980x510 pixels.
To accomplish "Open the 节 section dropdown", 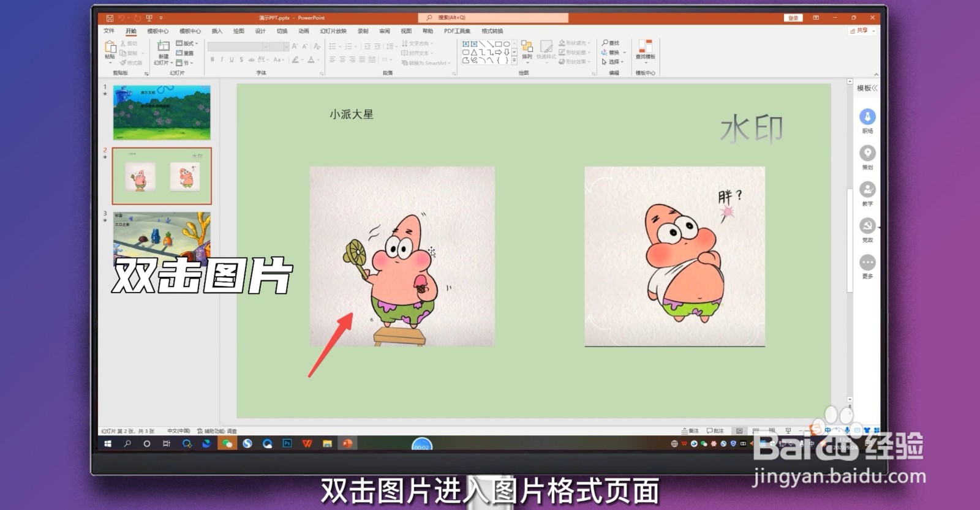I will 184,62.
